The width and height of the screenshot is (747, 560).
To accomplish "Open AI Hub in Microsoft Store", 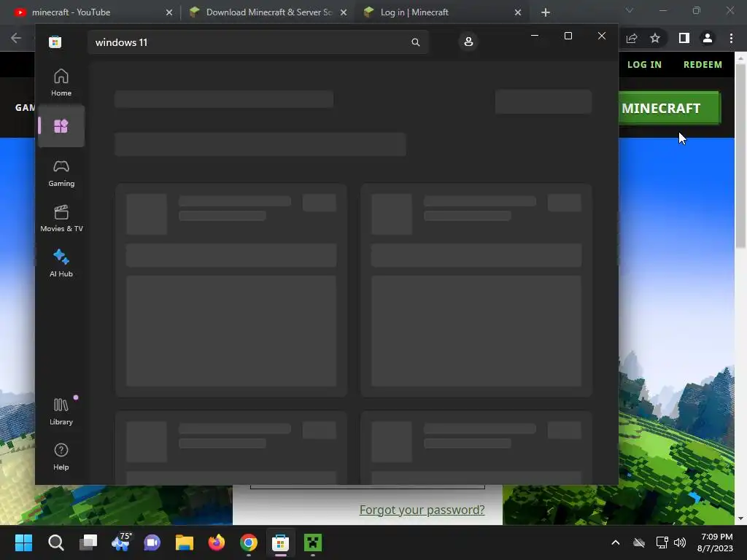I will (x=61, y=263).
